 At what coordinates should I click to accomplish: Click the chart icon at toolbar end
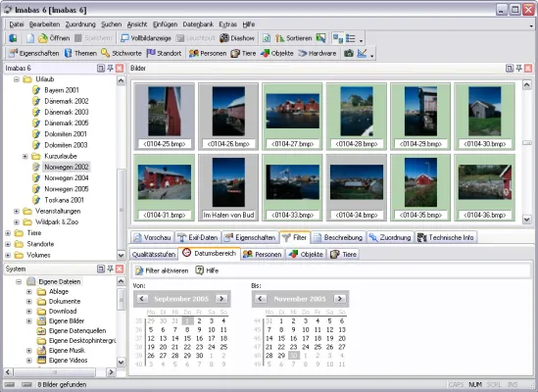point(362,53)
